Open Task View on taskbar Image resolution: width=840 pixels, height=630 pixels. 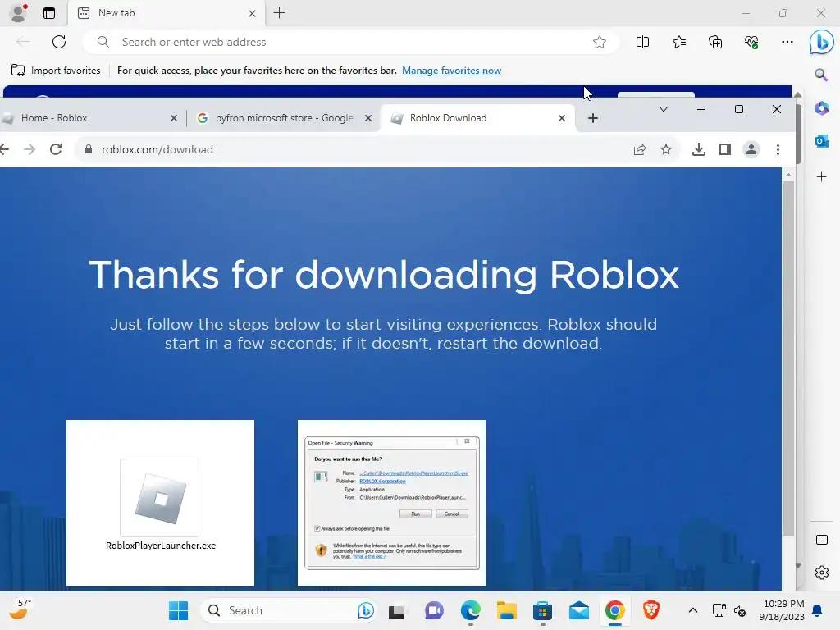coord(396,610)
